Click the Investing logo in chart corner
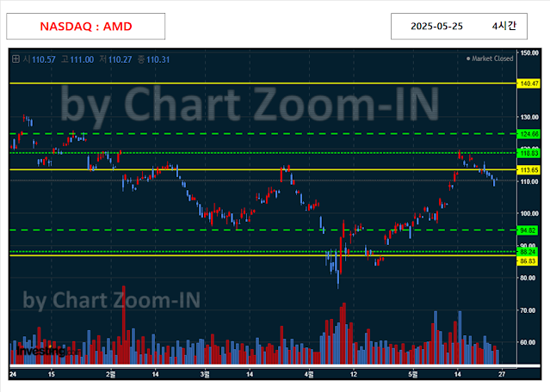This screenshot has width=550, height=392. point(47,351)
